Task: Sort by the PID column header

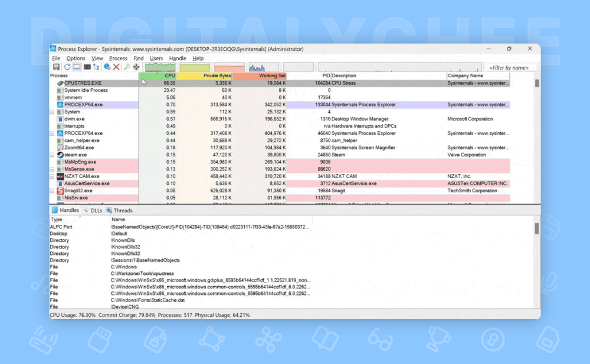Action: (309, 76)
